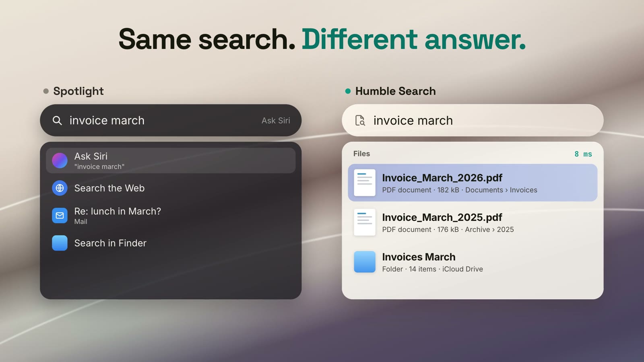Click Folder · 14 items · iCloud Drive text
Viewport: 644px width, 362px height.
[432, 269]
